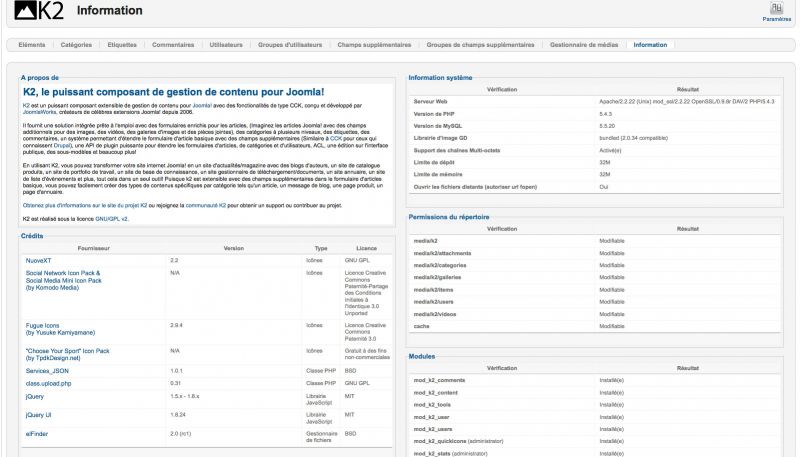Open the Paramètres toolbar icon

pos(777,12)
